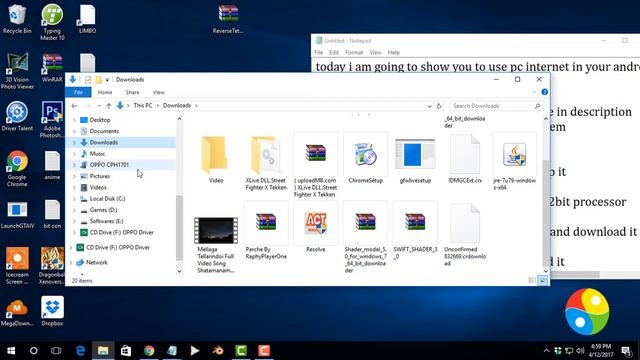This screenshot has width=640, height=360.
Task: Click the Explorer back arrow
Action: pyautogui.click(x=74, y=106)
